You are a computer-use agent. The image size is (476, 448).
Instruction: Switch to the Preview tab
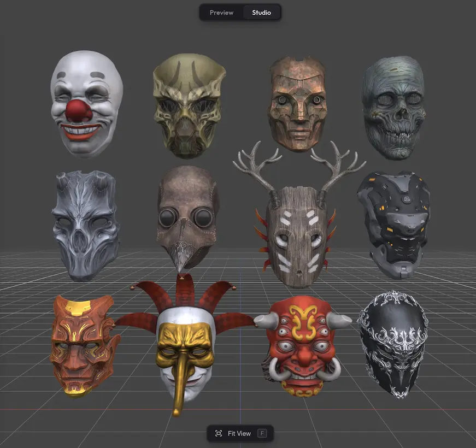click(x=221, y=13)
